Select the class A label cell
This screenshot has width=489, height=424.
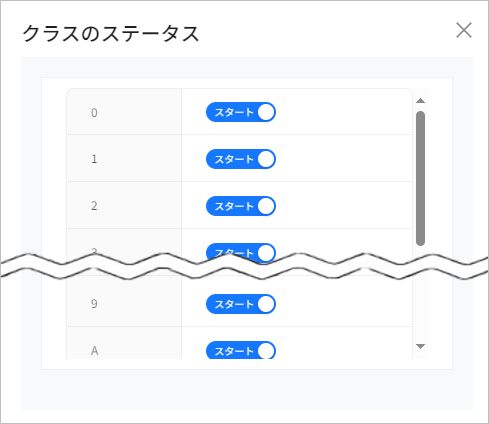124,343
